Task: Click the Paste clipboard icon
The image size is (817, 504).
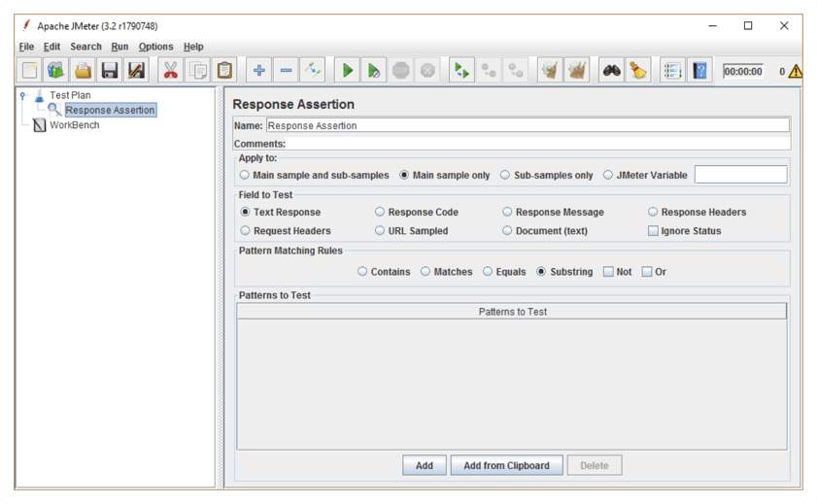Action: coord(224,70)
